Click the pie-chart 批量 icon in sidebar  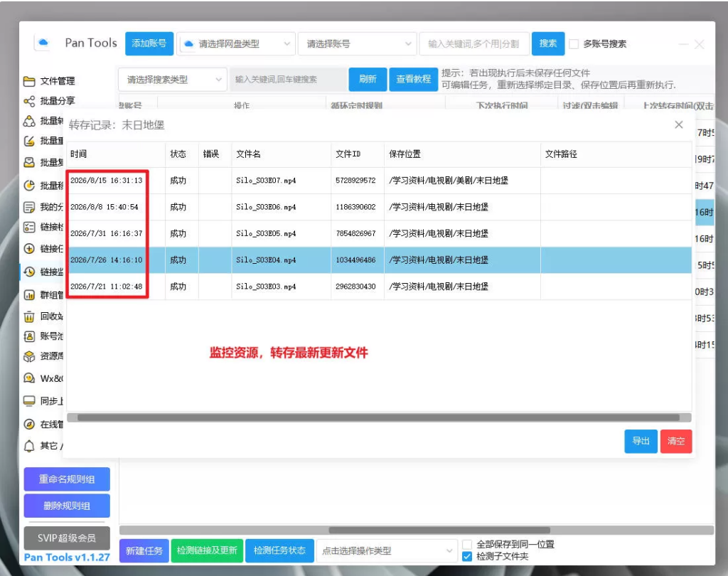point(29,186)
